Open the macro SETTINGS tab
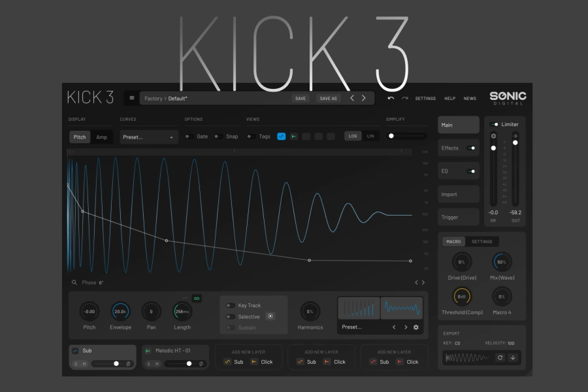 coord(482,242)
